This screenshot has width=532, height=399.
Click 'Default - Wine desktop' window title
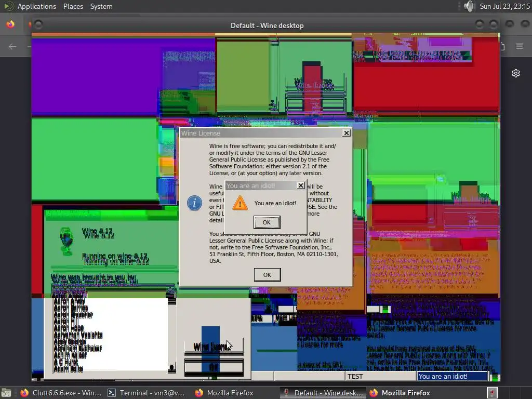coord(267,25)
